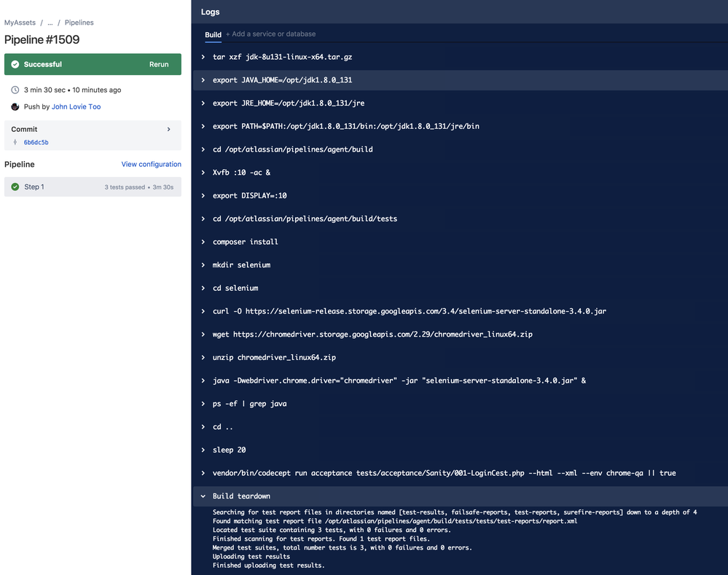728x575 pixels.
Task: Expand the mkdir selenium log line
Action: (203, 265)
